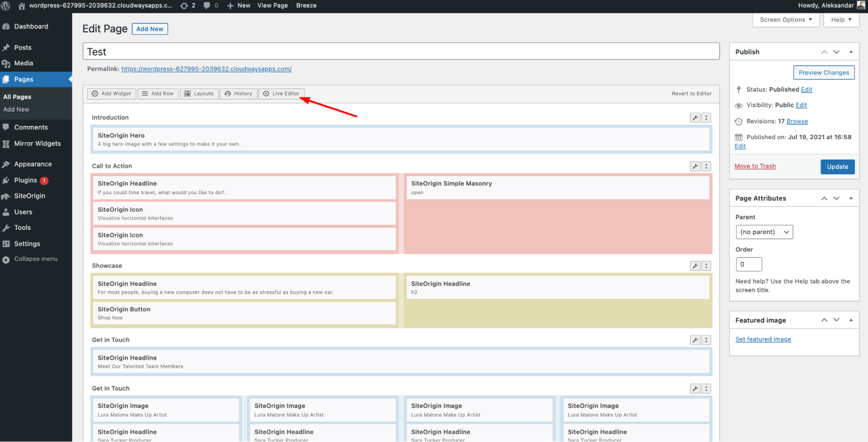The width and height of the screenshot is (868, 442).
Task: Click the Move to Trash link
Action: 755,166
